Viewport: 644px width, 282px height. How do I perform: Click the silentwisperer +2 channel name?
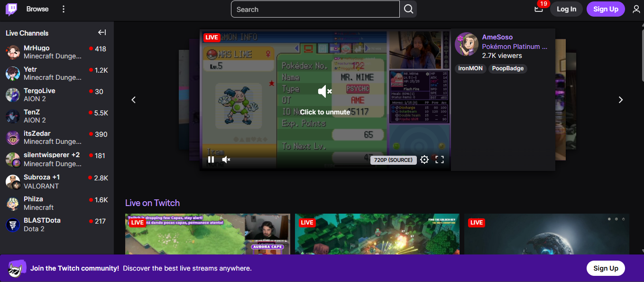52,155
